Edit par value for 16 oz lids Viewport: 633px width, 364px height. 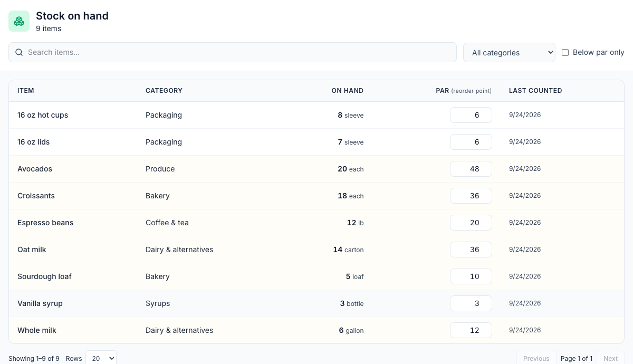(x=471, y=142)
